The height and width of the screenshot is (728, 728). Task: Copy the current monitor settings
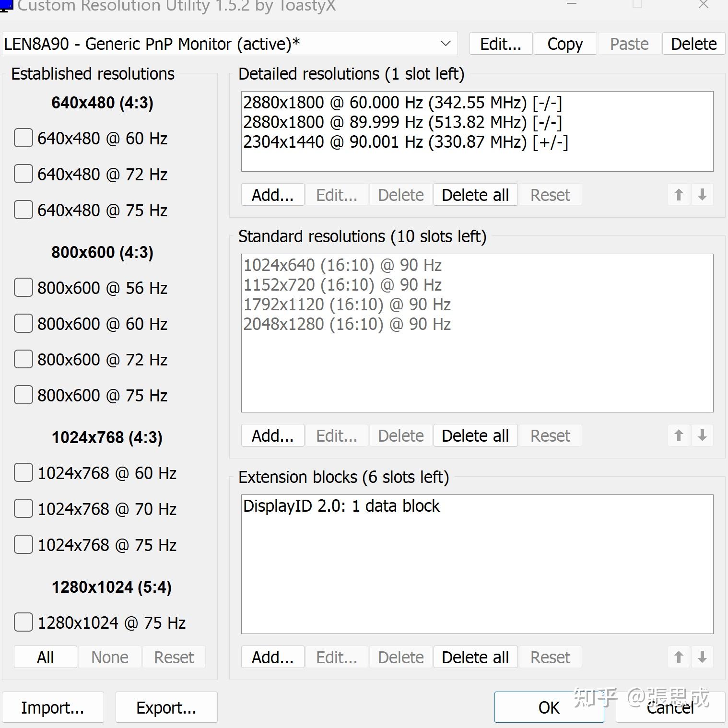tap(565, 44)
